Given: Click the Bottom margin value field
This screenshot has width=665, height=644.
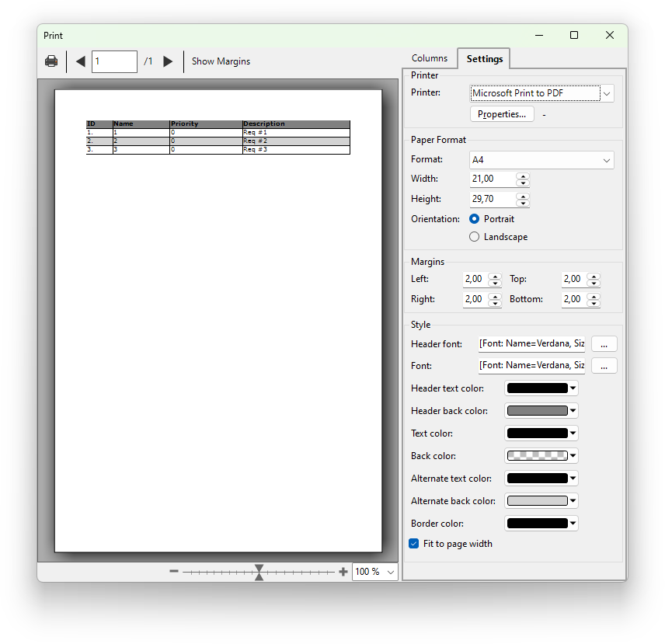Looking at the screenshot, I should tap(574, 299).
